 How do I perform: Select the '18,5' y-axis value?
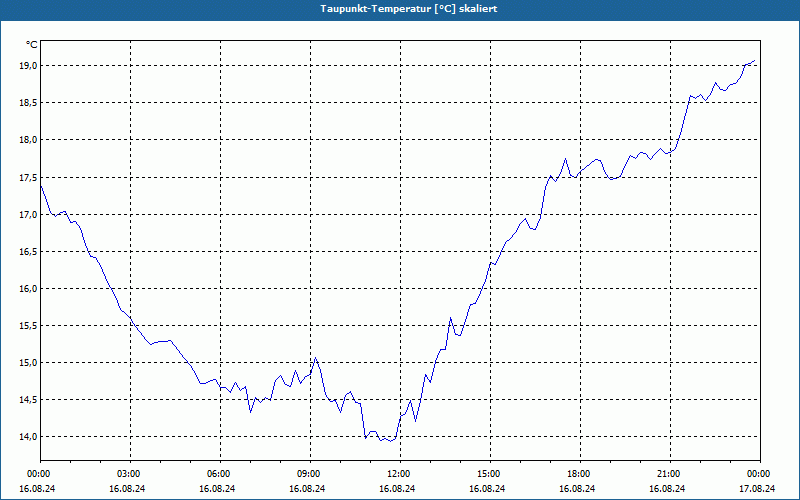tap(27, 103)
